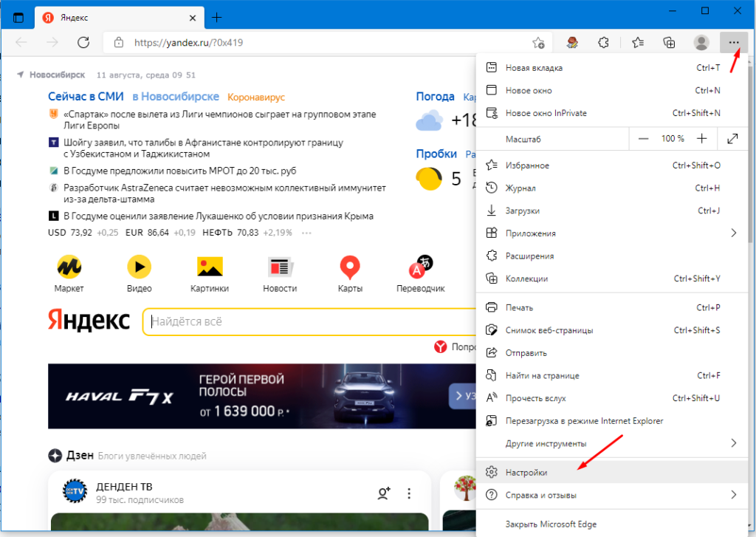Viewport: 756px width, 537px height.
Task: Subscribe to ДЕНДЕН ТВ channel
Action: (383, 493)
